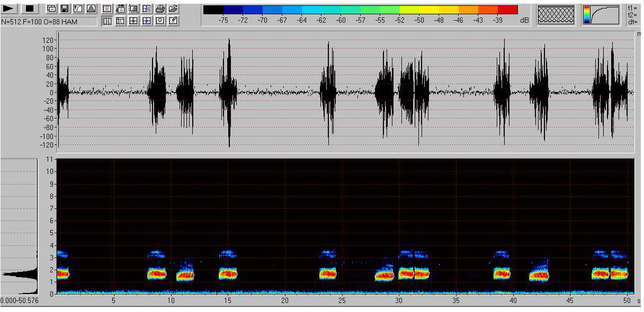Click the grid icon with letter S
644x312 pixels.
[147, 8]
